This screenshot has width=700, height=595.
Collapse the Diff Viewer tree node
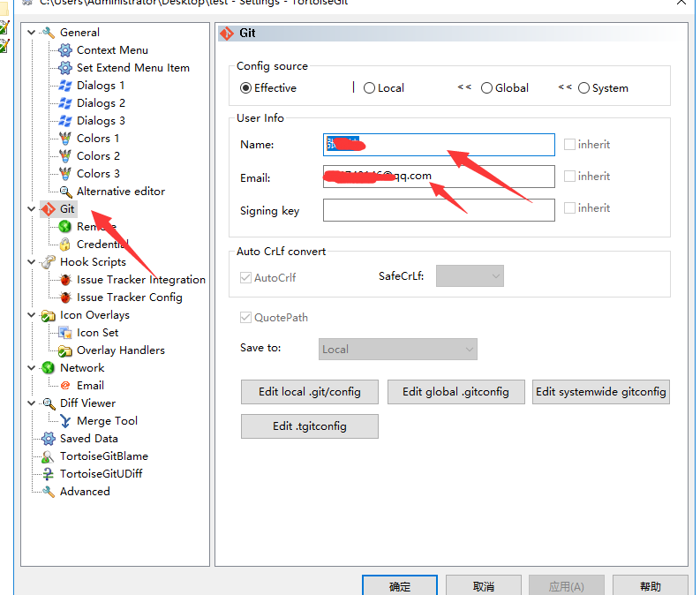(x=31, y=403)
